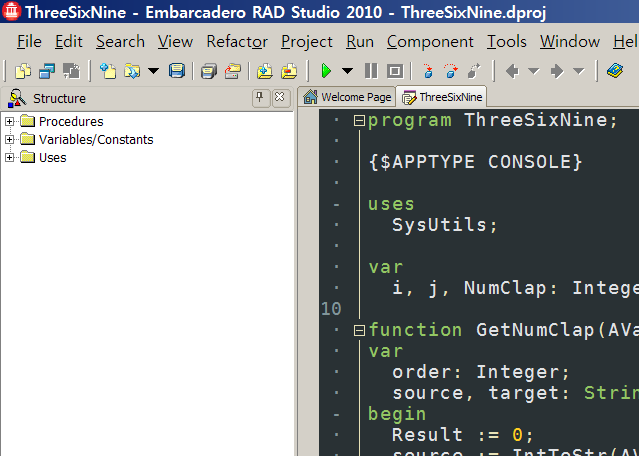639x456 pixels.
Task: Open the Project menu
Action: tap(307, 42)
